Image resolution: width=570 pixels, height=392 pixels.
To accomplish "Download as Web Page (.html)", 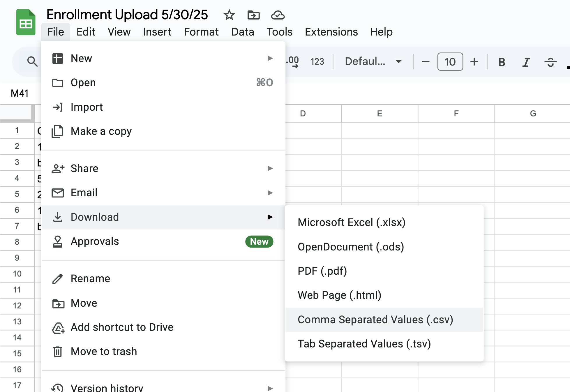I will click(384, 295).
